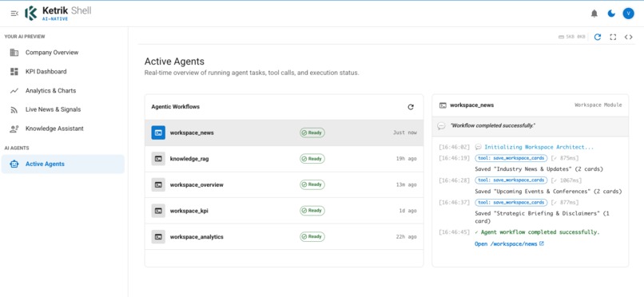Image resolution: width=644 pixels, height=297 pixels.
Task: Click the Ready badge for workspace_overview
Action: 312,184
